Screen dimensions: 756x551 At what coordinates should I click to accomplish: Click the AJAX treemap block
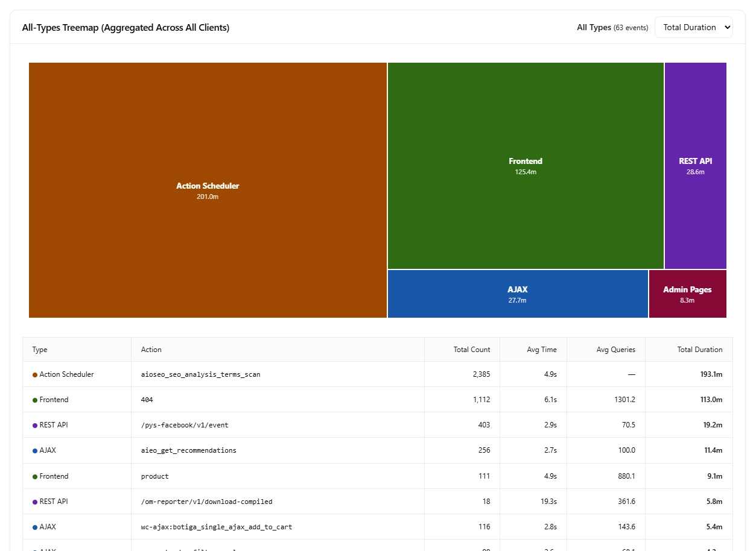click(x=518, y=294)
